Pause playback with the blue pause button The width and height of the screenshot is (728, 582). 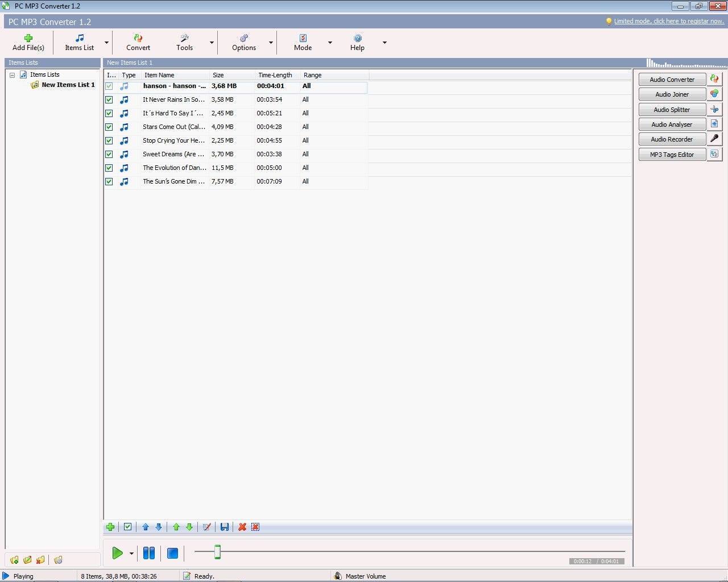point(149,553)
